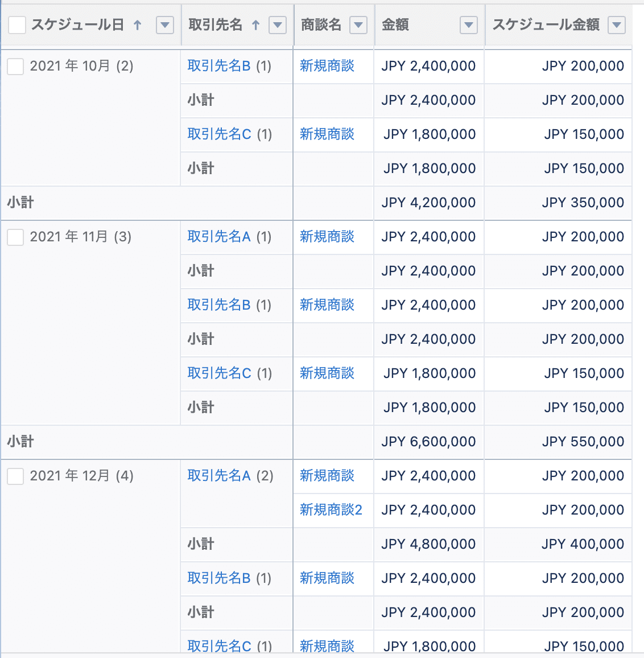Click November subtotal JPY 550,000
644x658 pixels.
pos(583,442)
